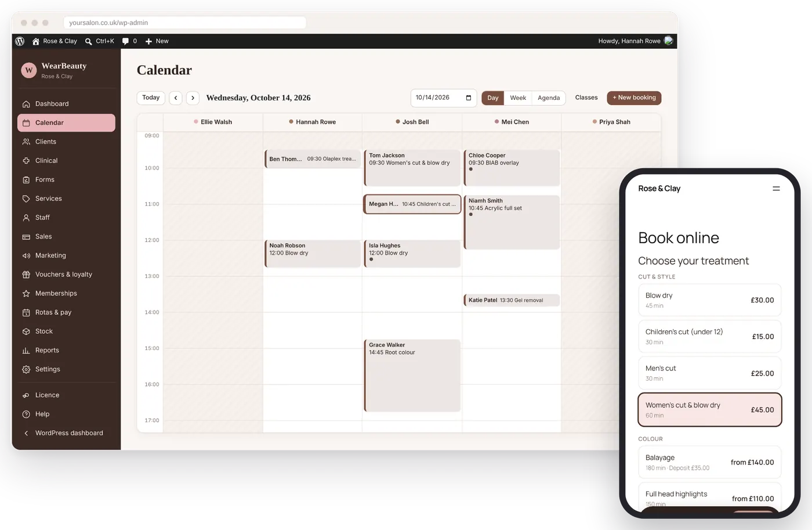Screen dimensions: 812x530
Task: Click the Reports bar chart icon
Action: [26, 351]
